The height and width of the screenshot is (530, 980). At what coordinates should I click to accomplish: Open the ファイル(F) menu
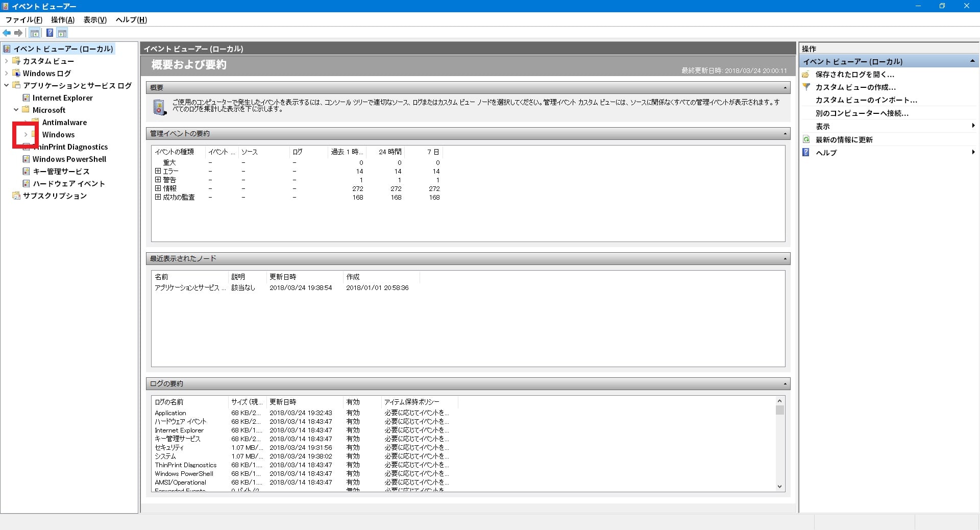click(23, 20)
